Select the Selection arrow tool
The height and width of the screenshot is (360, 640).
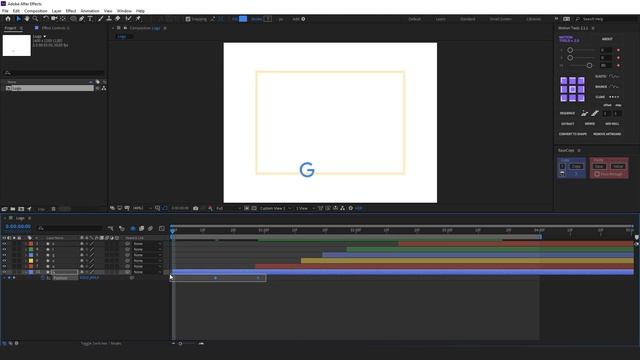click(18, 19)
